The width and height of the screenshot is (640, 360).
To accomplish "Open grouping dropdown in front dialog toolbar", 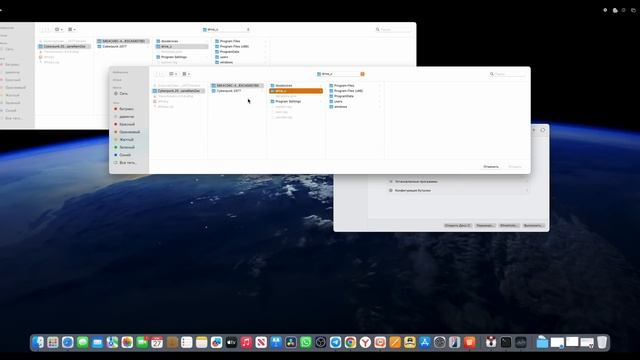I will pos(186,74).
